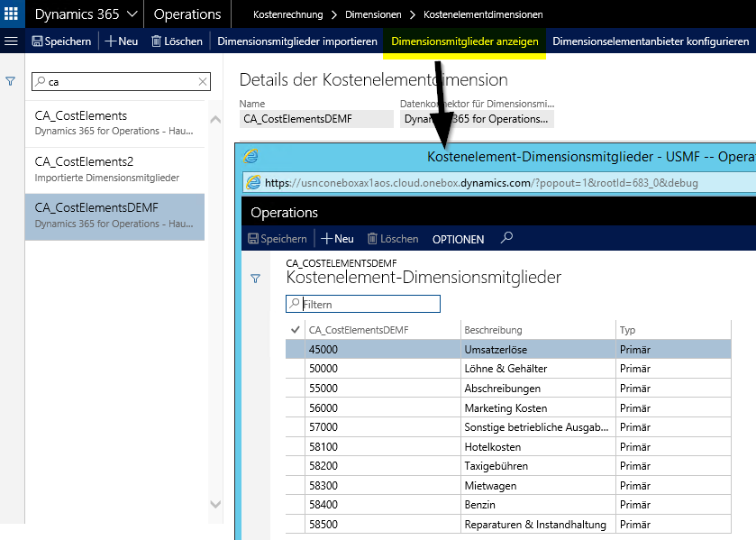Click the filter funnel icon in left sidebar

(11, 81)
